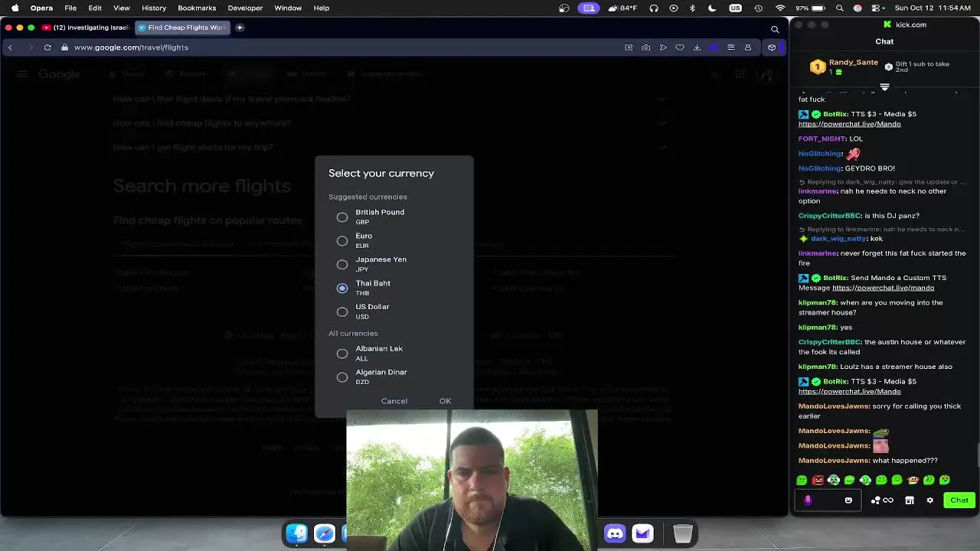This screenshot has width=980, height=551.
Task: Confirm currency with the OK button
Action: (x=445, y=401)
